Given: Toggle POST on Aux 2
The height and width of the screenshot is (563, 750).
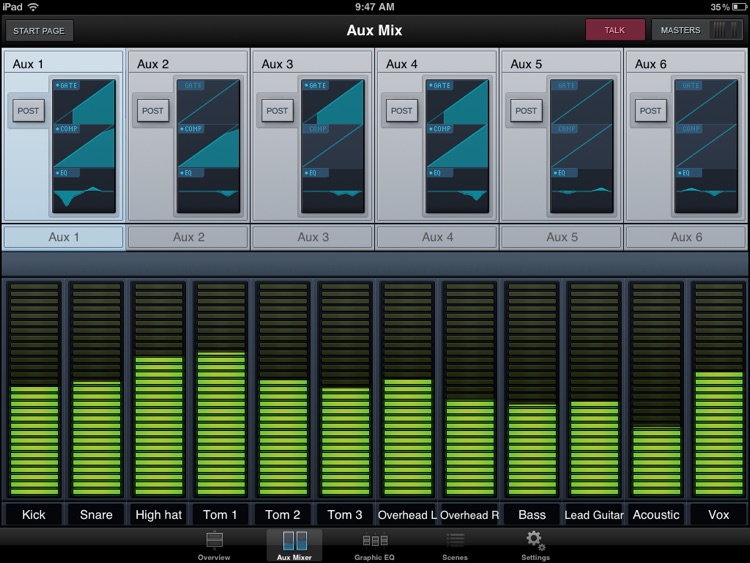Looking at the screenshot, I should (x=153, y=110).
